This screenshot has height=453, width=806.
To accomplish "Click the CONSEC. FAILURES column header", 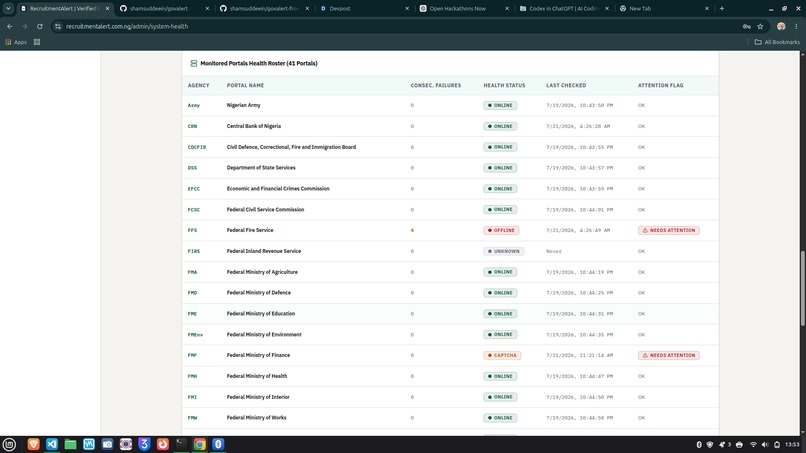I will (436, 85).
